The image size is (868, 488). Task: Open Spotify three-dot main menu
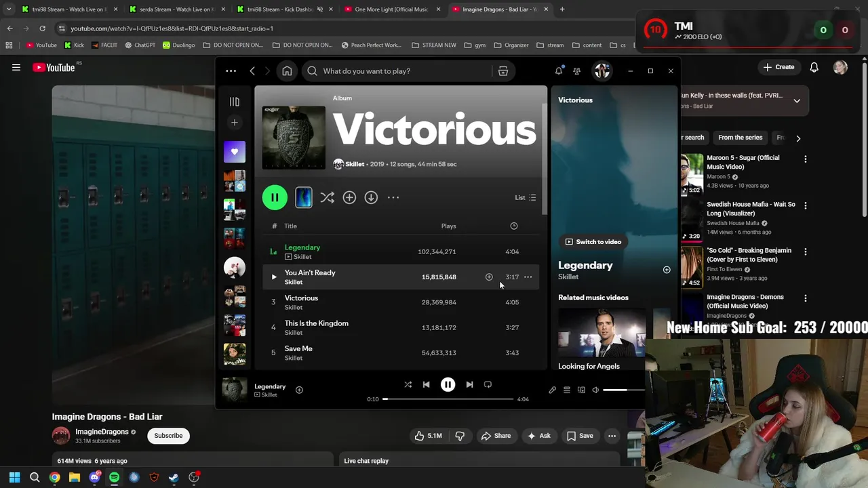pos(231,71)
